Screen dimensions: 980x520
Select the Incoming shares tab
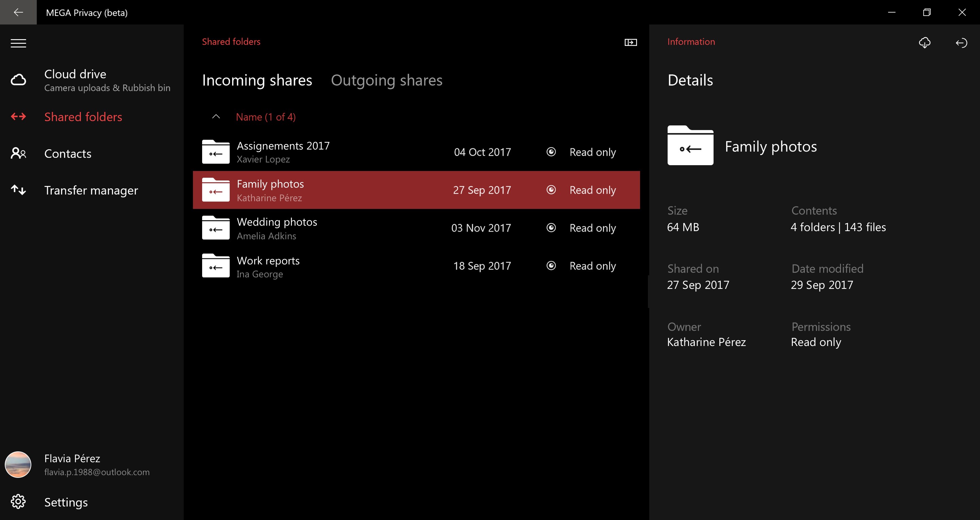[x=257, y=80]
